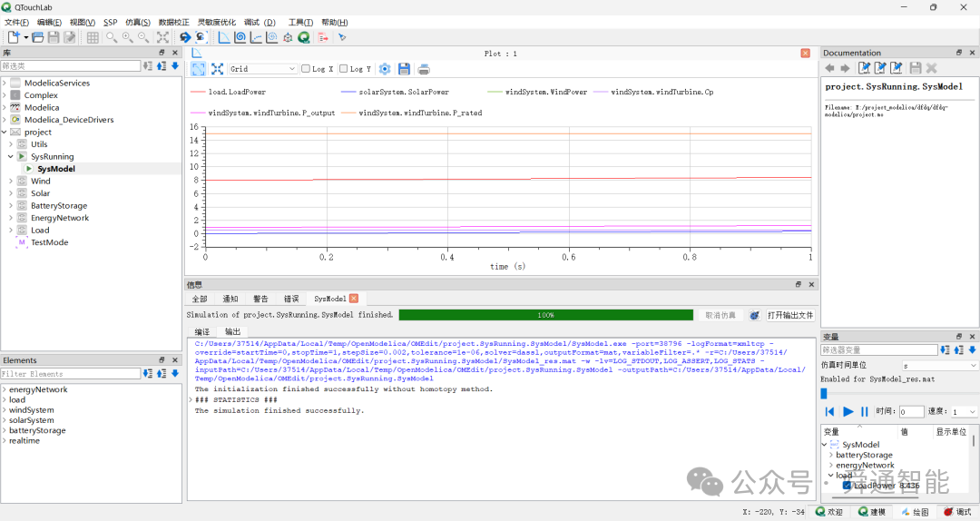Print the plot using printer icon
This screenshot has height=521, width=980.
pyautogui.click(x=424, y=69)
